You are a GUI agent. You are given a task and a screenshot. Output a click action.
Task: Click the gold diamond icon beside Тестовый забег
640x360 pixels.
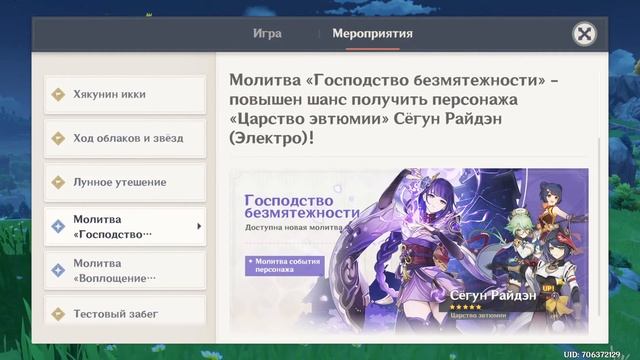tap(58, 314)
